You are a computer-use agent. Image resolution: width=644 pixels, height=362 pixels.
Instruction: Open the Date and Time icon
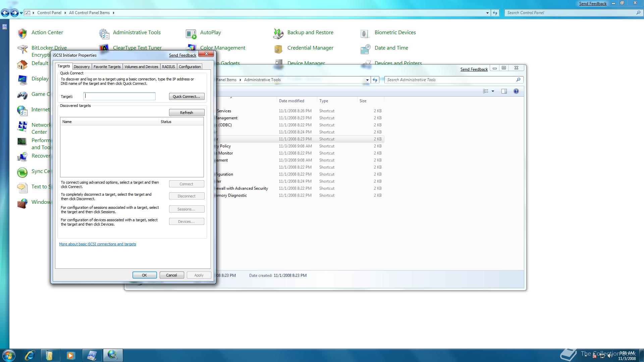tap(366, 49)
